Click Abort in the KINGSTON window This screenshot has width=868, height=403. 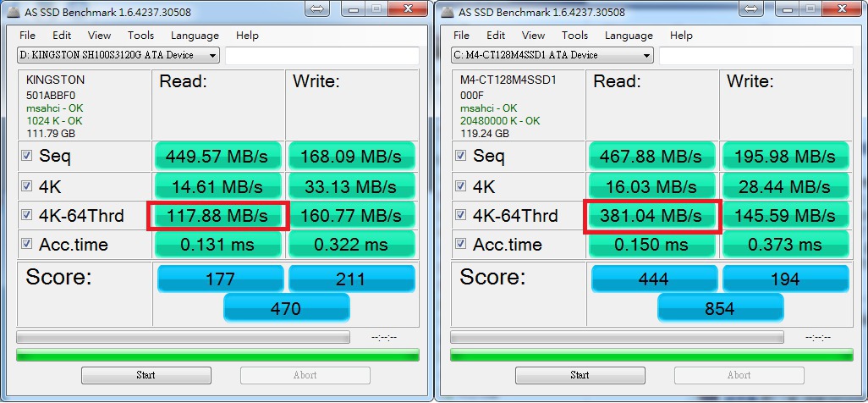tap(305, 375)
